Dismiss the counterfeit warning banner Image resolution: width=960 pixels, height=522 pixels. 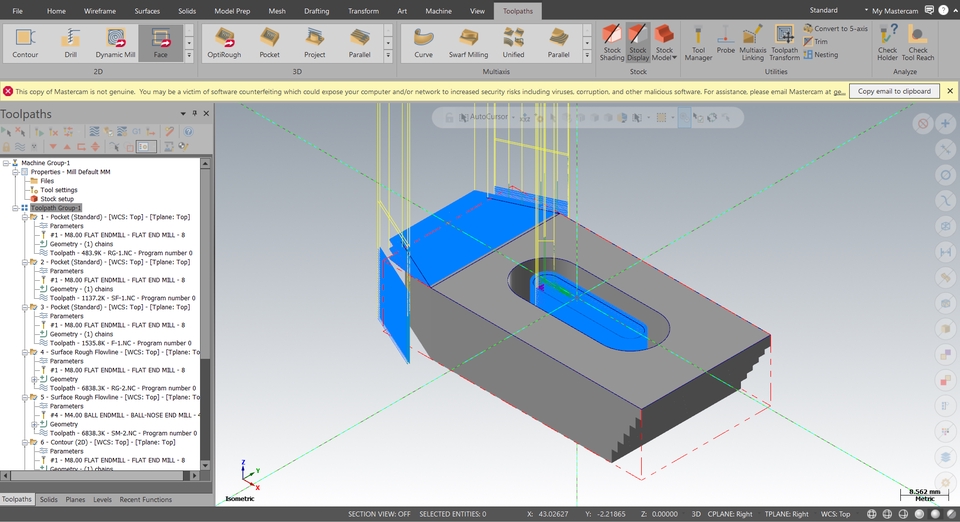click(950, 91)
